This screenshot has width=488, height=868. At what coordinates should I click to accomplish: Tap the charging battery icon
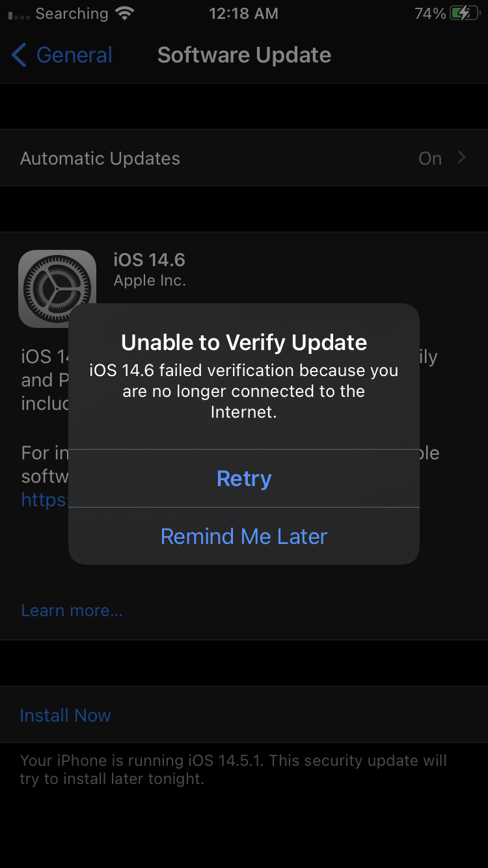point(465,14)
